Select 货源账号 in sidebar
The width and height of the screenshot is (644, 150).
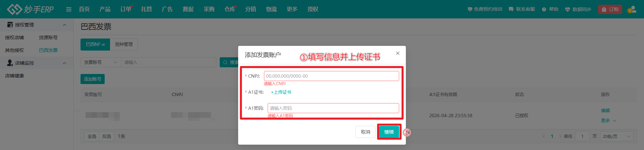48,37
